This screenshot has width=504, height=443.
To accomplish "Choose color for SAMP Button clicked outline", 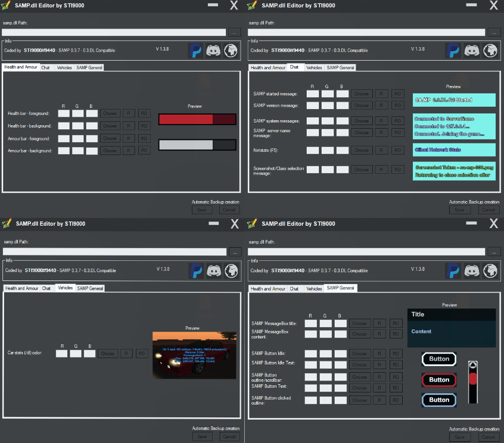I will coord(360,400).
